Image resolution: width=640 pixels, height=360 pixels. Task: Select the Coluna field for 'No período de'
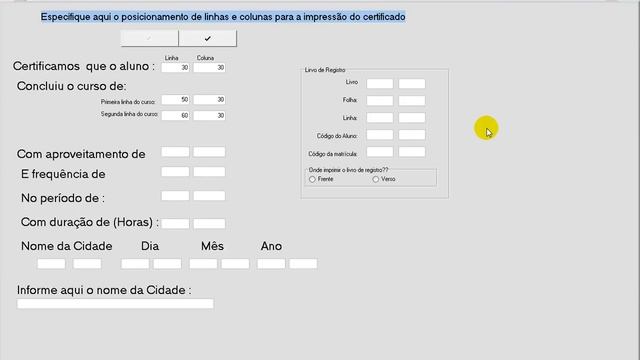pyautogui.click(x=209, y=196)
